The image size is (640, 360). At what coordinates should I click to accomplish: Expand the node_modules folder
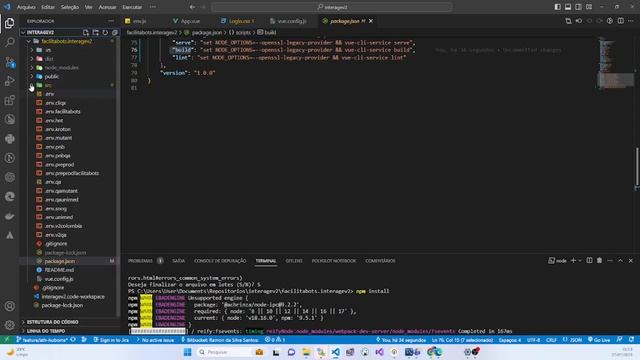point(32,68)
